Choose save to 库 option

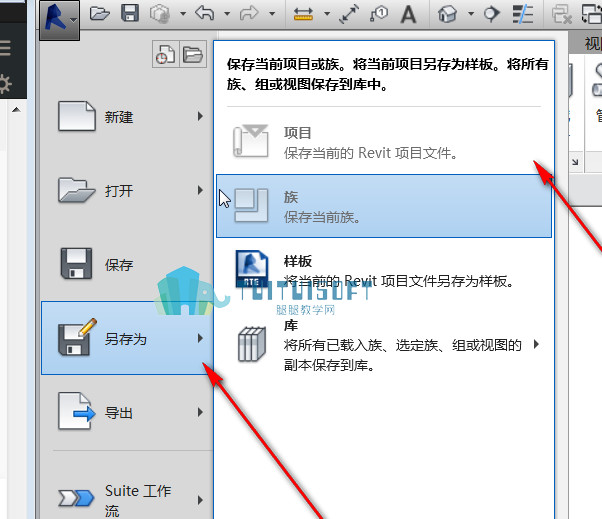point(384,345)
